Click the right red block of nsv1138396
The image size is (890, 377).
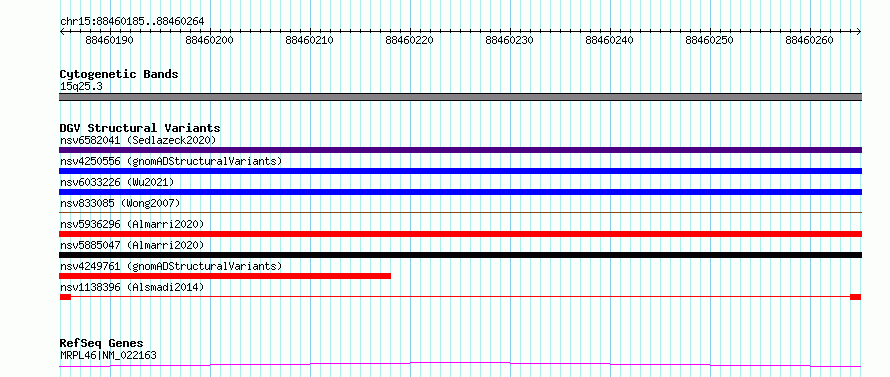coord(856,297)
